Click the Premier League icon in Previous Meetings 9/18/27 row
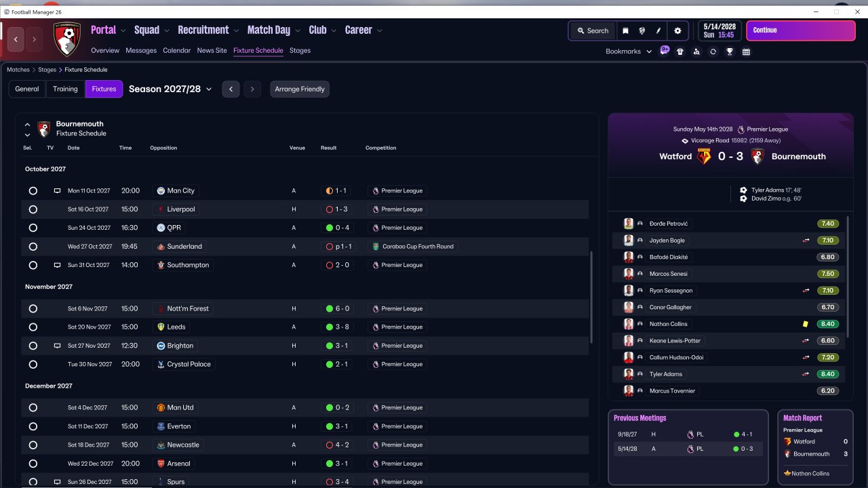The width and height of the screenshot is (868, 488). (x=690, y=434)
